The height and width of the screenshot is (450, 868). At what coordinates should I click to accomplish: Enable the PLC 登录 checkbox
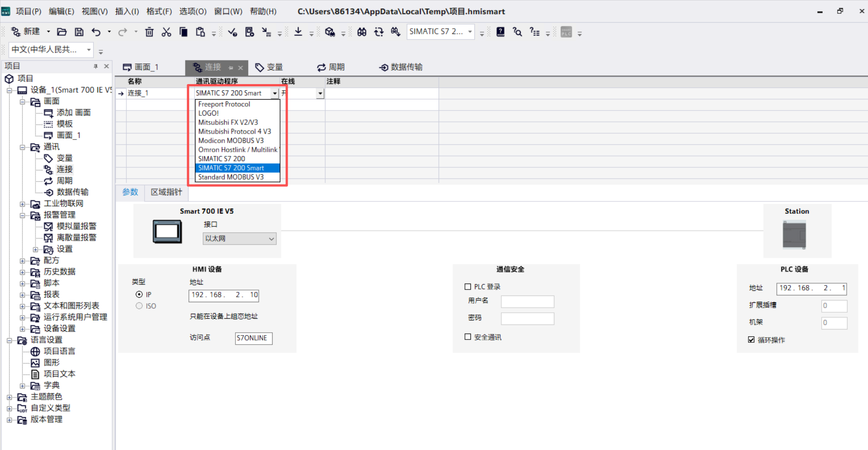[x=468, y=286]
